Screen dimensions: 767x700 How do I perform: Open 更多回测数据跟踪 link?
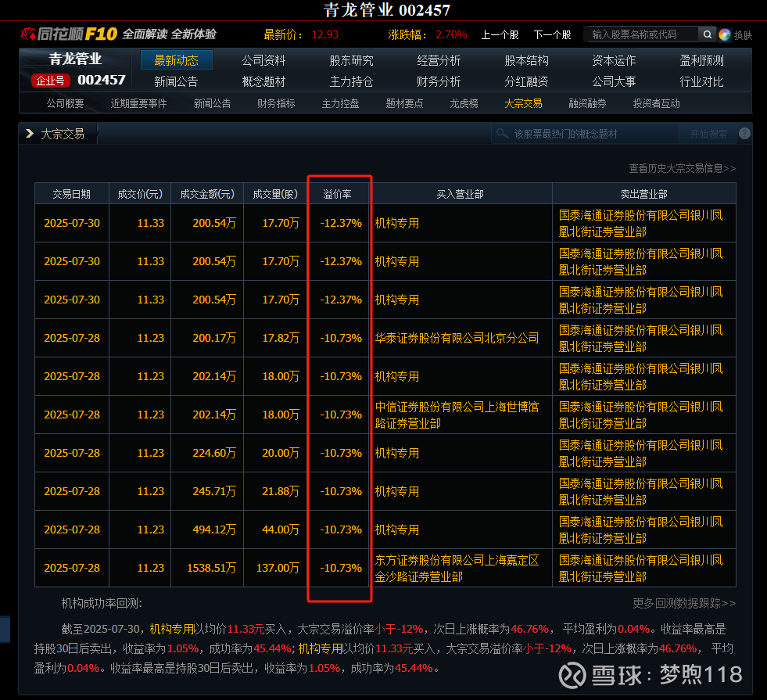684,603
